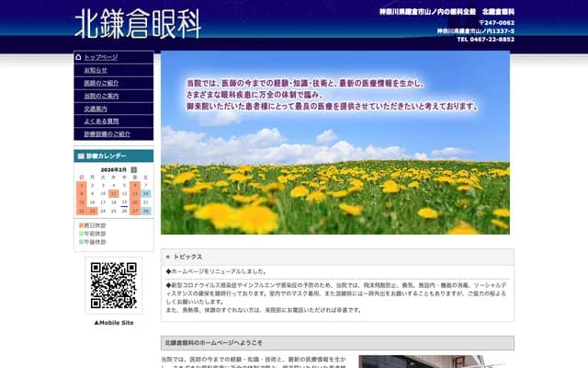The image size is (588, 368).
Task: Click the phone number in the header
Action: [485, 40]
